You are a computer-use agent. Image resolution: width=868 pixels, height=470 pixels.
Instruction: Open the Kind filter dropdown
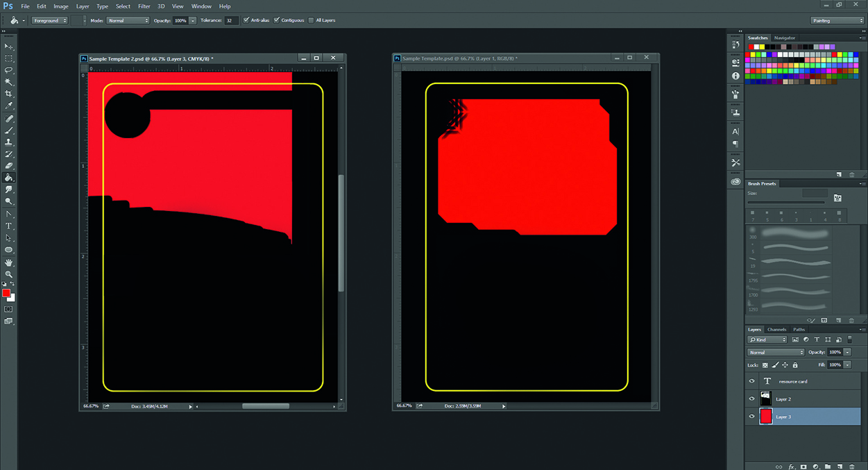767,339
